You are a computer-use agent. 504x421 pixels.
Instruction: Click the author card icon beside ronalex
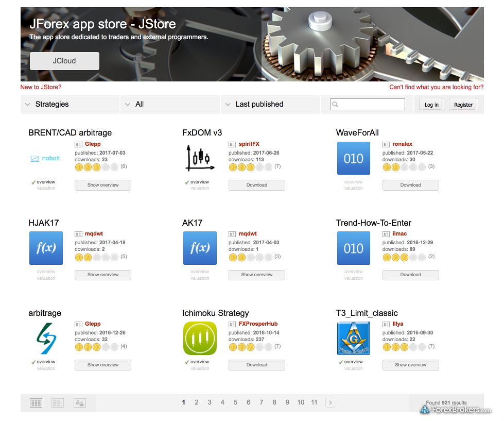pos(386,144)
